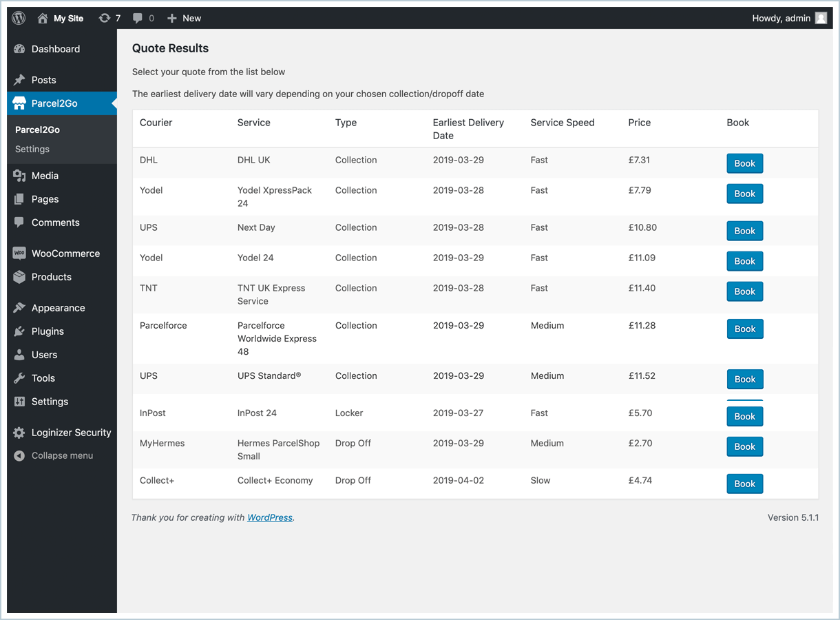Select the WooCommerce menu icon
Screen dimensions: 840x620
point(19,254)
